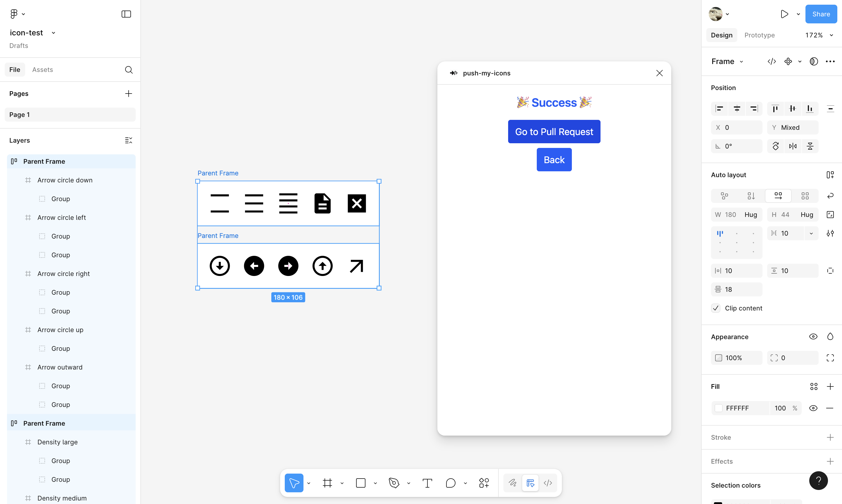Open the more options ellipsis in the Frame header

830,61
